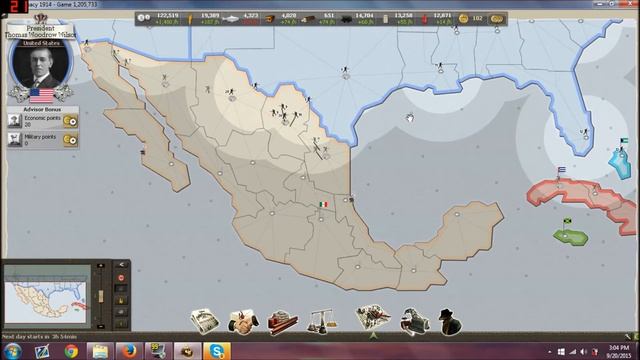
Task: Click the Yucatan province city marker
Action: (457, 214)
